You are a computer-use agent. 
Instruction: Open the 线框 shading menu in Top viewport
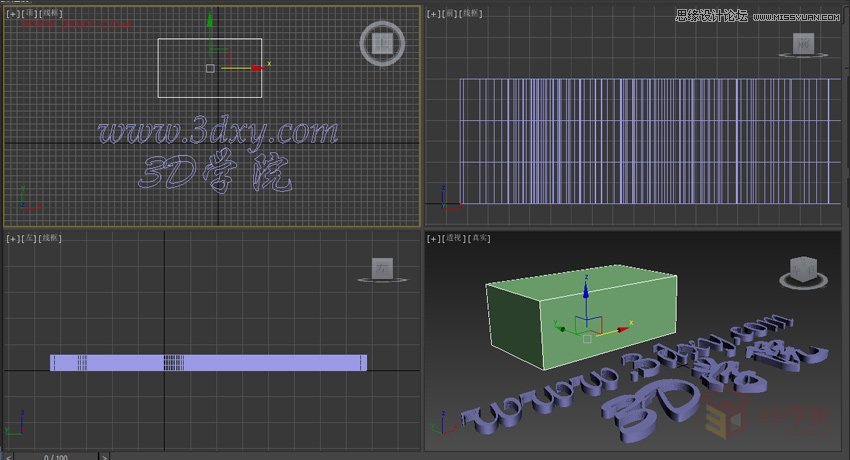(x=50, y=13)
